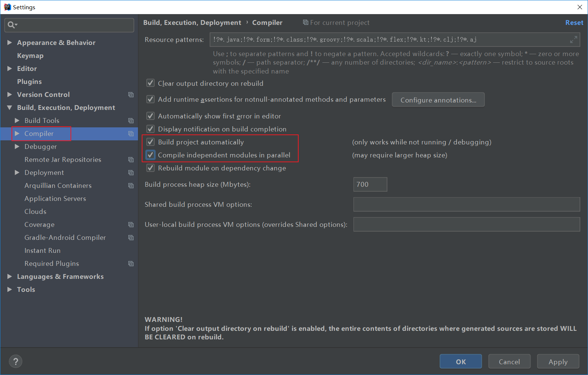Click the Build process heap size field
This screenshot has height=375, width=588.
pyautogui.click(x=370, y=184)
